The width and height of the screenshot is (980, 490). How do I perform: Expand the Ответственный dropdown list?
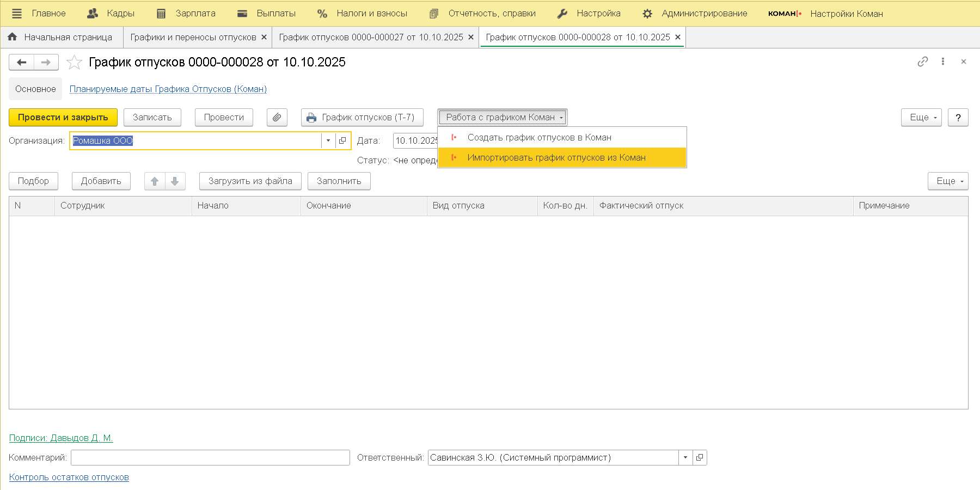[x=685, y=458]
